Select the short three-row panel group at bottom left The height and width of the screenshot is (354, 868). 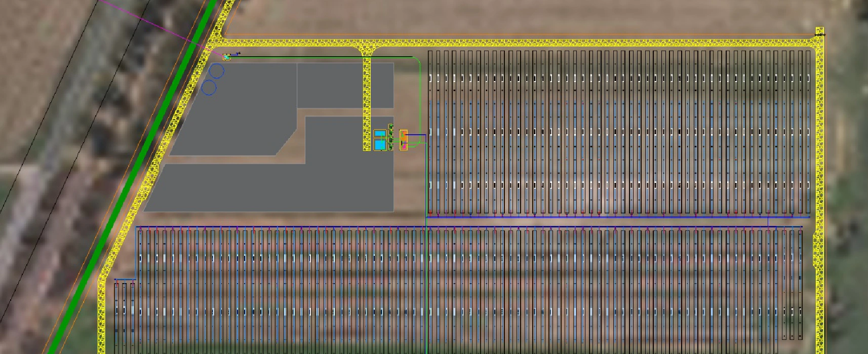tap(125, 314)
